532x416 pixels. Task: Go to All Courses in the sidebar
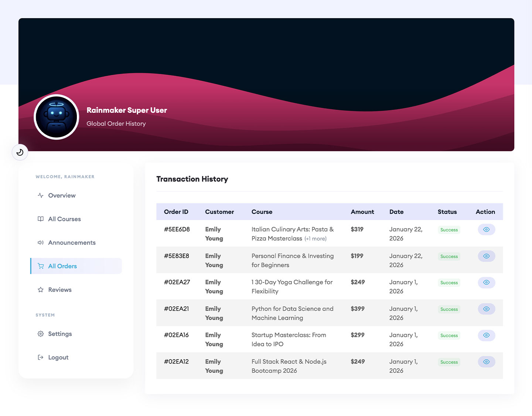[x=64, y=219]
